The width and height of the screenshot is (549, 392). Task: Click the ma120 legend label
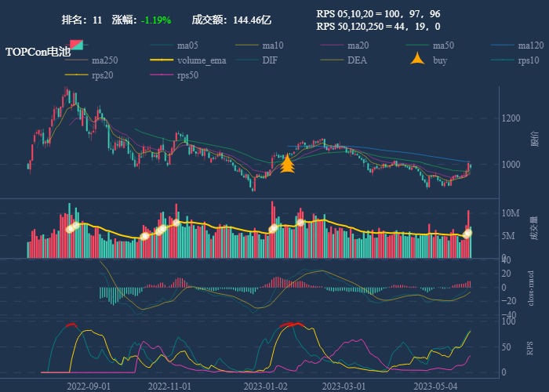[x=531, y=45]
